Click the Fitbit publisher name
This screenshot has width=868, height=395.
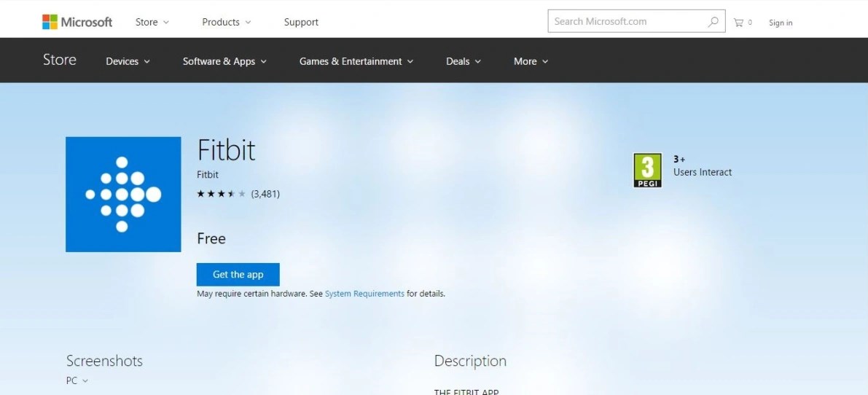coord(208,175)
